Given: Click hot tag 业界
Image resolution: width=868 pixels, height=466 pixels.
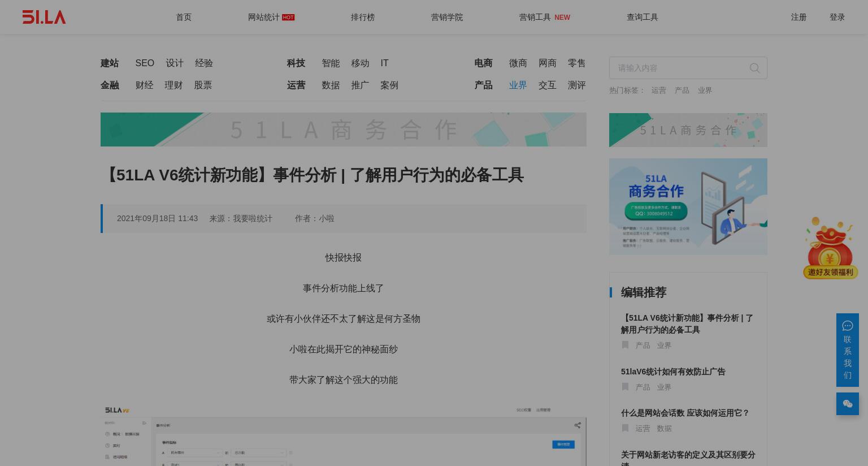Looking at the screenshot, I should 705,90.
